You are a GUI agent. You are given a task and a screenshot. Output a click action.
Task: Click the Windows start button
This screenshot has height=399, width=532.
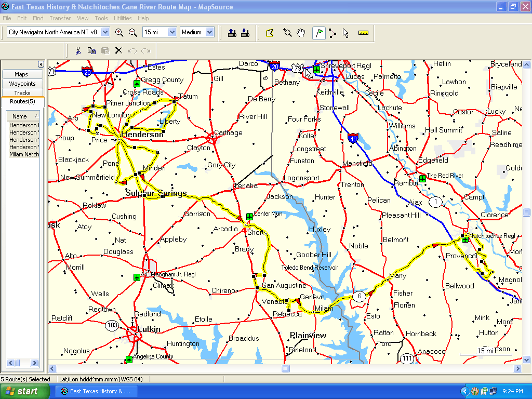[25, 391]
